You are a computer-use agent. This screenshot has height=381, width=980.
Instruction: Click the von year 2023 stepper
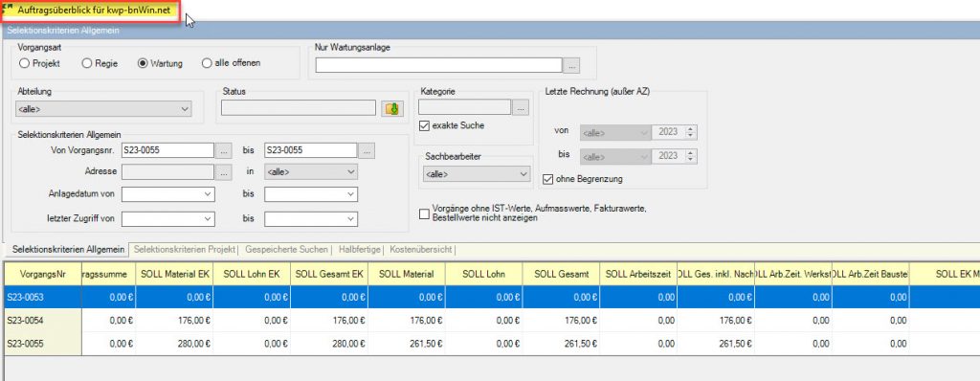691,133
